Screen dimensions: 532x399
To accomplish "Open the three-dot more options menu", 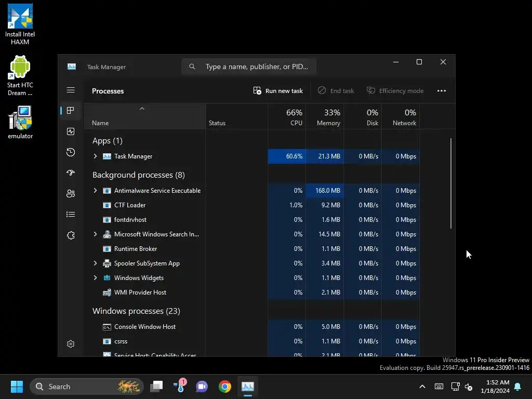I will click(x=442, y=90).
